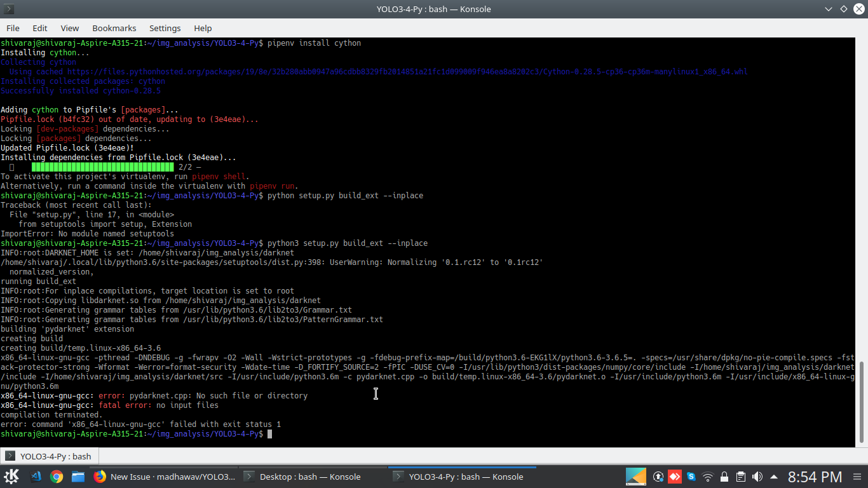Viewport: 868px width, 488px height.
Task: Click the volume speaker tray icon
Action: tap(757, 477)
